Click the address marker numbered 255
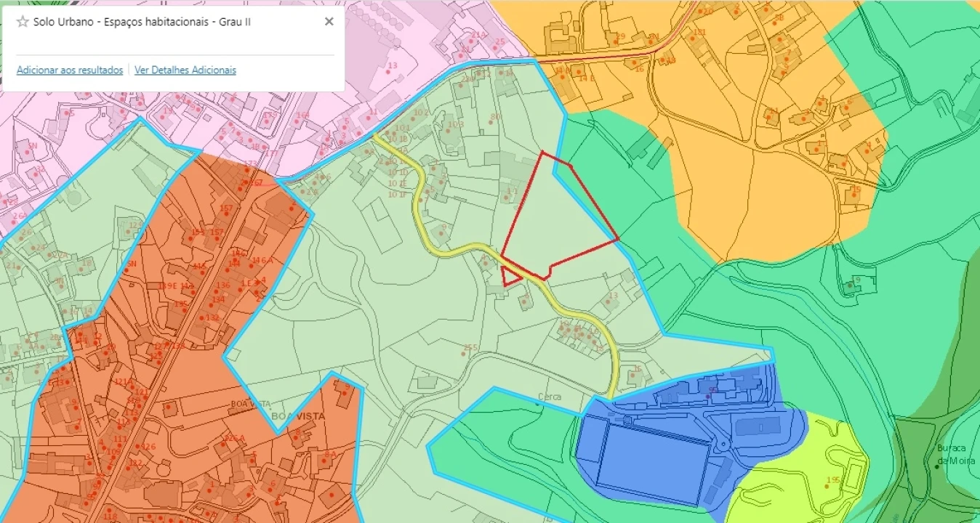Viewport: 980px width, 523px height. coord(470,349)
